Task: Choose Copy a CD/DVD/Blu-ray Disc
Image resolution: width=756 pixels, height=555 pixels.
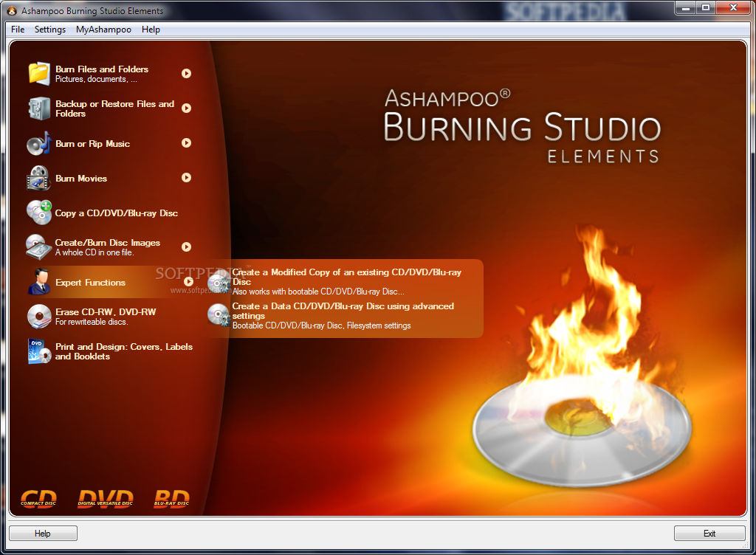Action: pyautogui.click(x=116, y=213)
